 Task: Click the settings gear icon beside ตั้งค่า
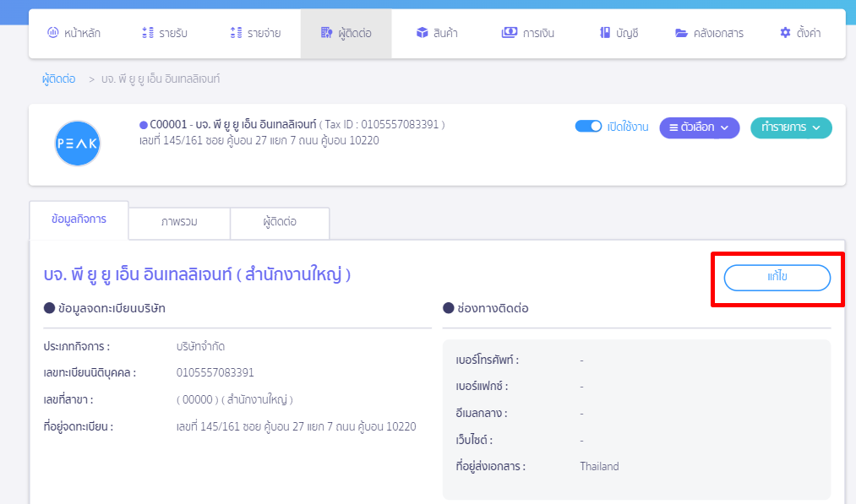(785, 33)
